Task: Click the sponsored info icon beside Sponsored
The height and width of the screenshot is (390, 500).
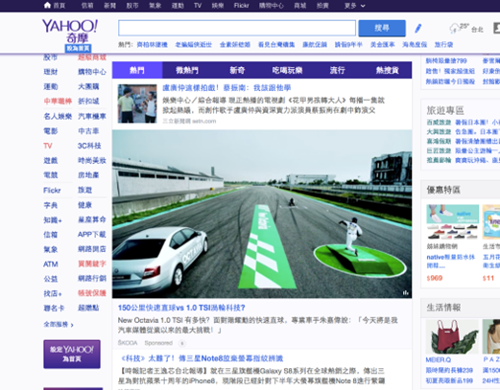Action: pos(182,343)
